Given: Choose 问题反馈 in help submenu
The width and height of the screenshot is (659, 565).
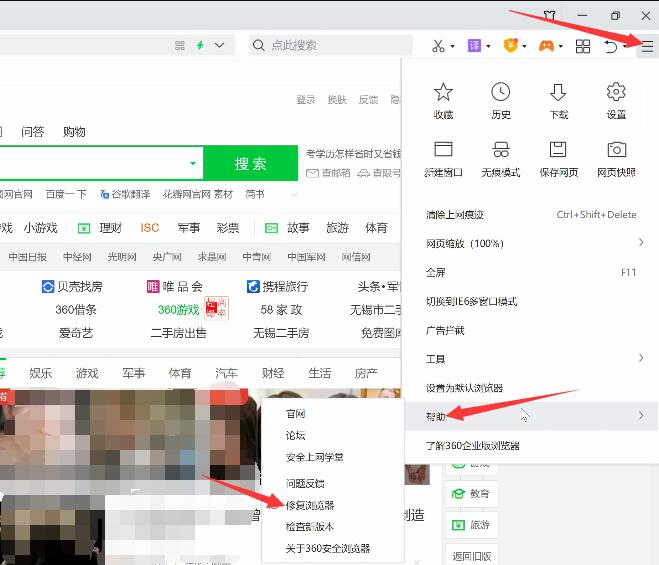Looking at the screenshot, I should [x=305, y=483].
